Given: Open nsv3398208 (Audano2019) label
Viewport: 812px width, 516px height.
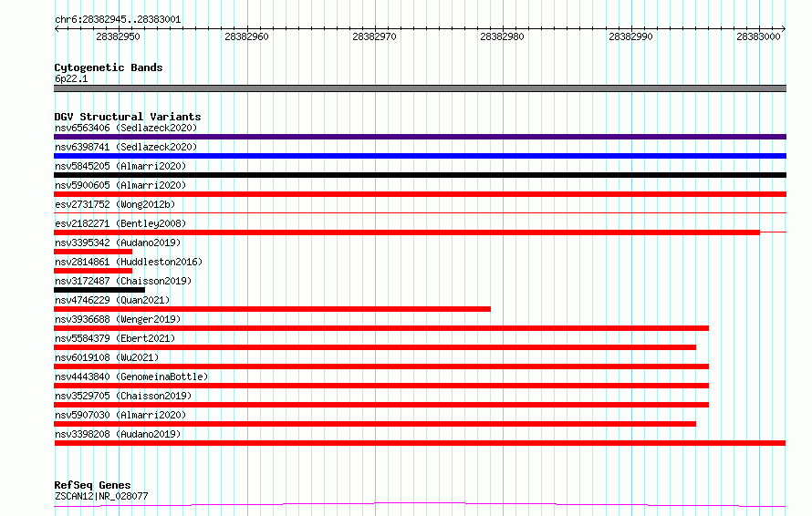Looking at the screenshot, I should (118, 434).
